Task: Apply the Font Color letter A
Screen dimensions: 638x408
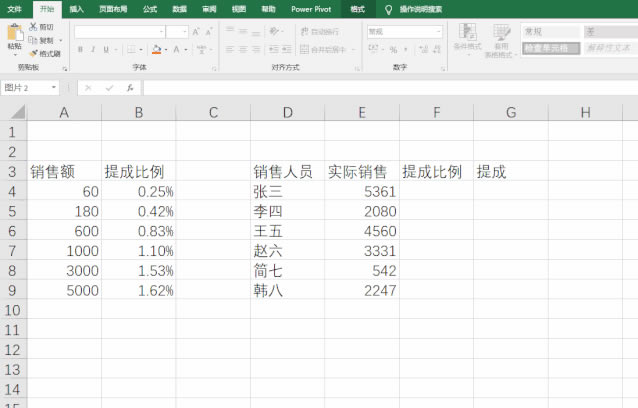Action: tap(177, 49)
